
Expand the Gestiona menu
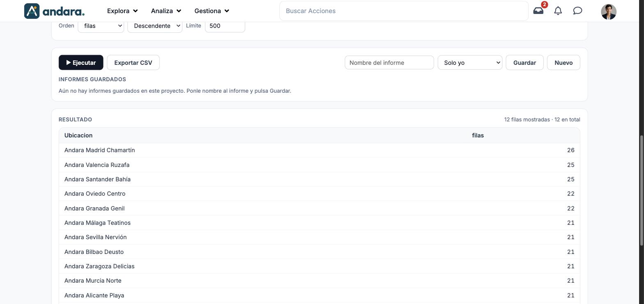coord(212,11)
